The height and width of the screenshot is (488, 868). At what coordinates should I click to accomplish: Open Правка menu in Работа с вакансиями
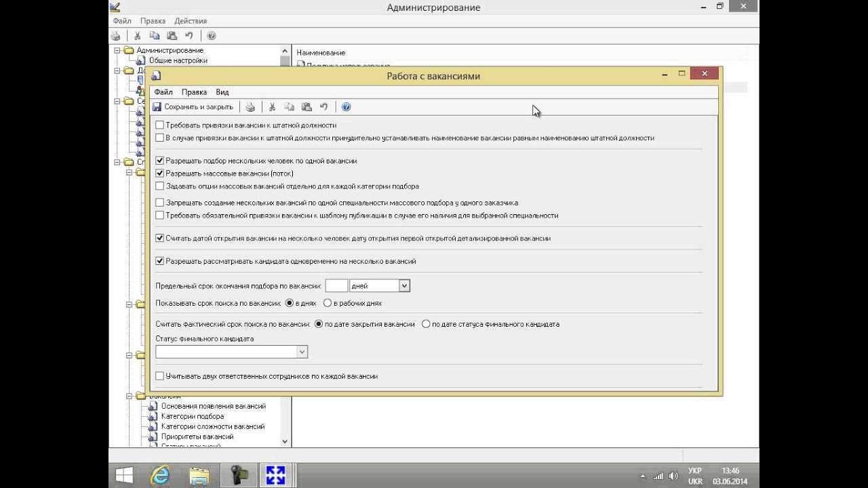point(195,92)
